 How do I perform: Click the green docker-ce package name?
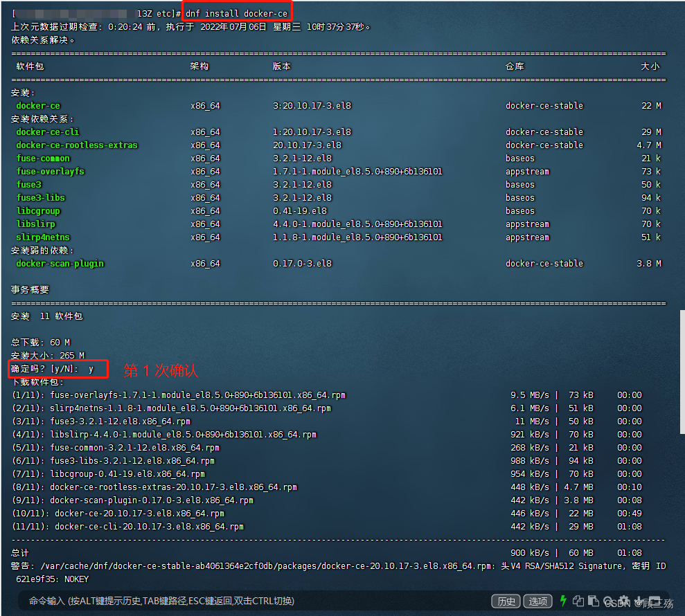tap(37, 105)
